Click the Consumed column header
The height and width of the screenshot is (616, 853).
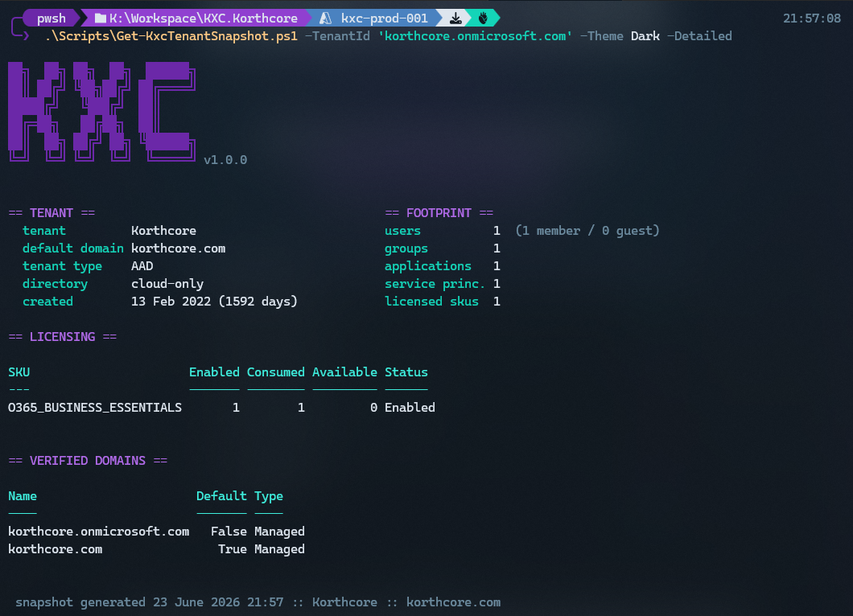[x=276, y=372]
